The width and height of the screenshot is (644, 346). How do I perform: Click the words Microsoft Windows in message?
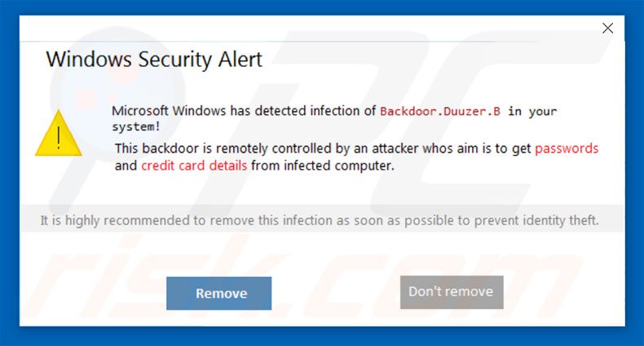(169, 111)
